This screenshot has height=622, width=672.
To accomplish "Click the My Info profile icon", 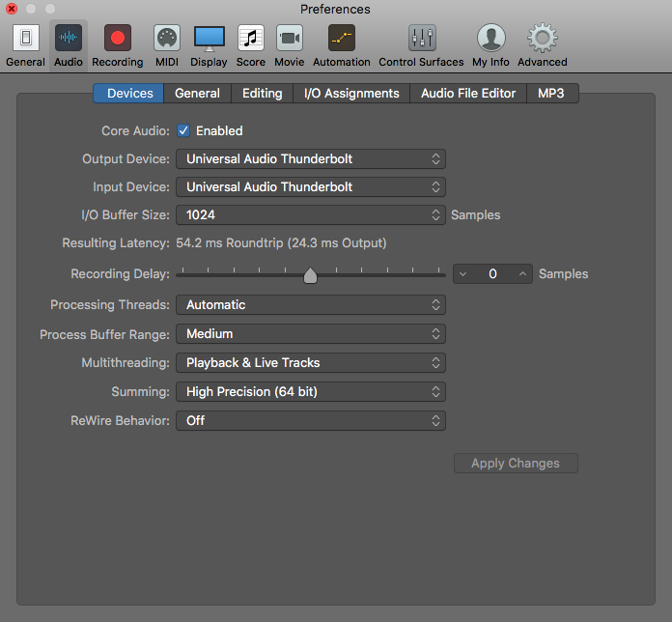I will coord(490,39).
